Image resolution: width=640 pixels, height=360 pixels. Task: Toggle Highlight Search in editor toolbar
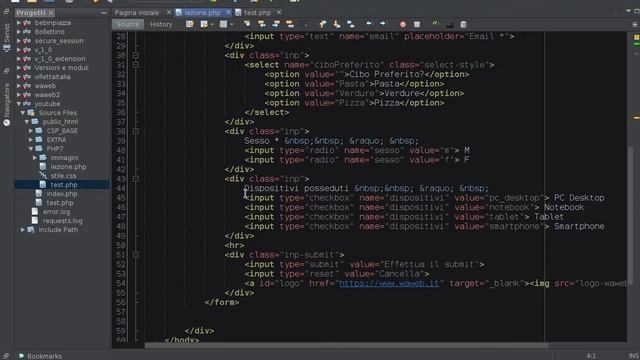(290, 24)
